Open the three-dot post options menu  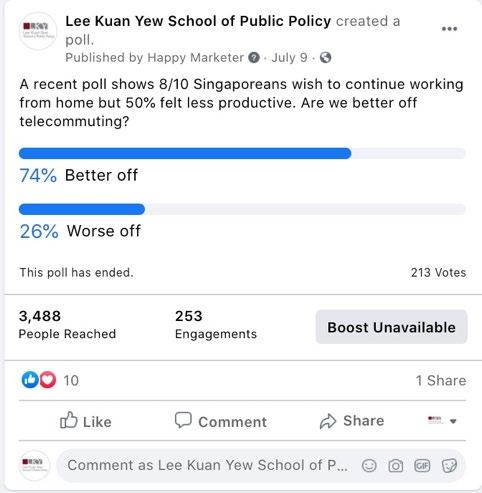click(x=449, y=29)
